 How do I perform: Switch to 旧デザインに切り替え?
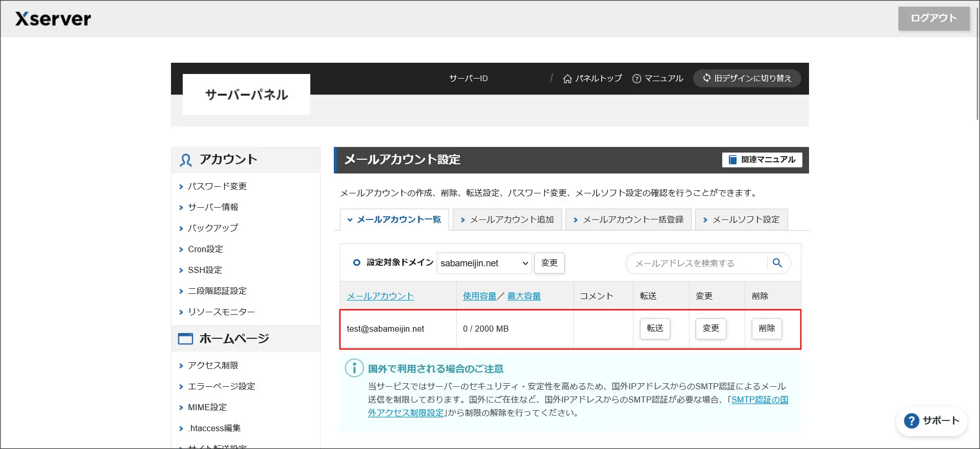747,78
